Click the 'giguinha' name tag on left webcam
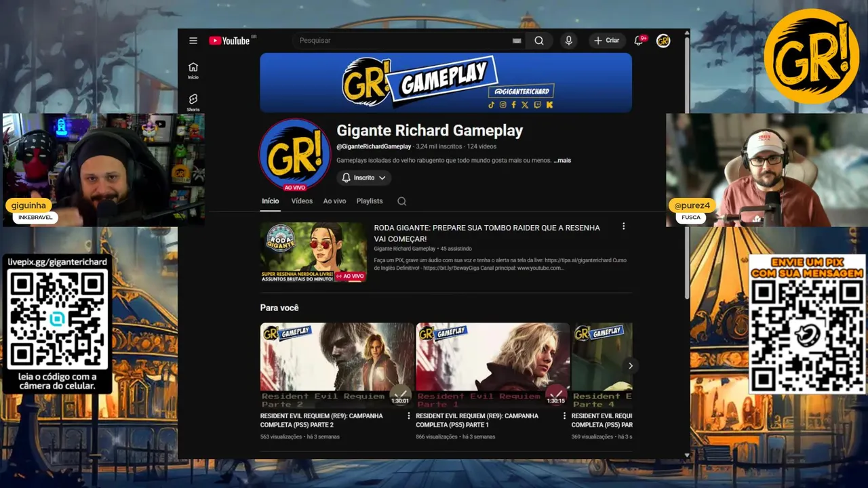The width and height of the screenshot is (868, 488). coord(28,205)
